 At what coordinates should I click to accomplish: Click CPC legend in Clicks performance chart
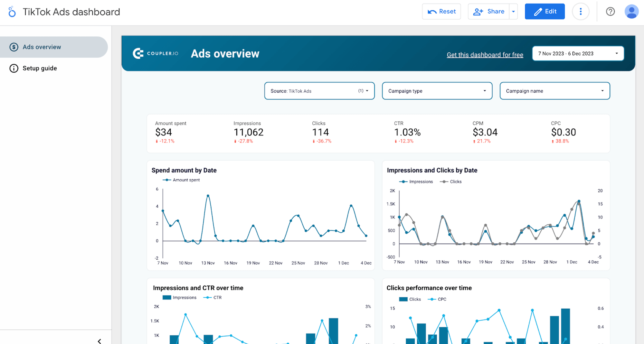click(x=437, y=299)
